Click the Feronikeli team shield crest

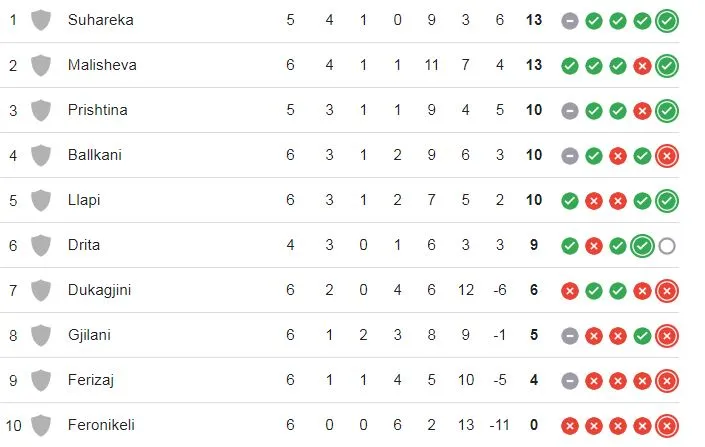pyautogui.click(x=41, y=425)
